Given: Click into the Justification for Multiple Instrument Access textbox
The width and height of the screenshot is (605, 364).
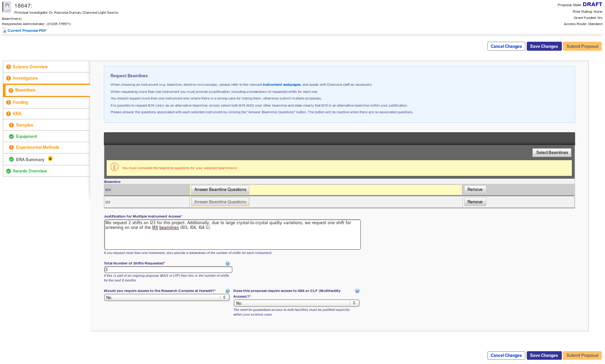Looking at the screenshot, I should [232, 235].
